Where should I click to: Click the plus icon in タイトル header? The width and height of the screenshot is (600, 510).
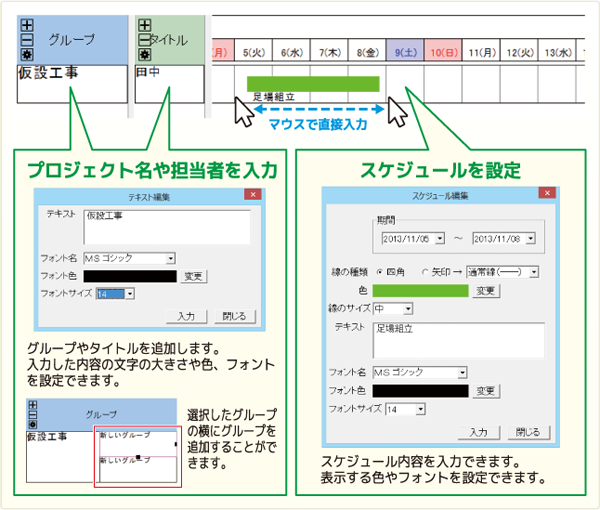(145, 25)
